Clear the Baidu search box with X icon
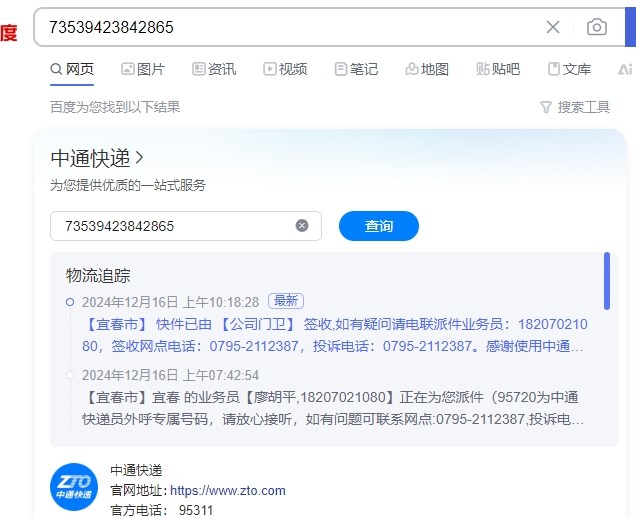The height and width of the screenshot is (518, 636). [x=553, y=27]
